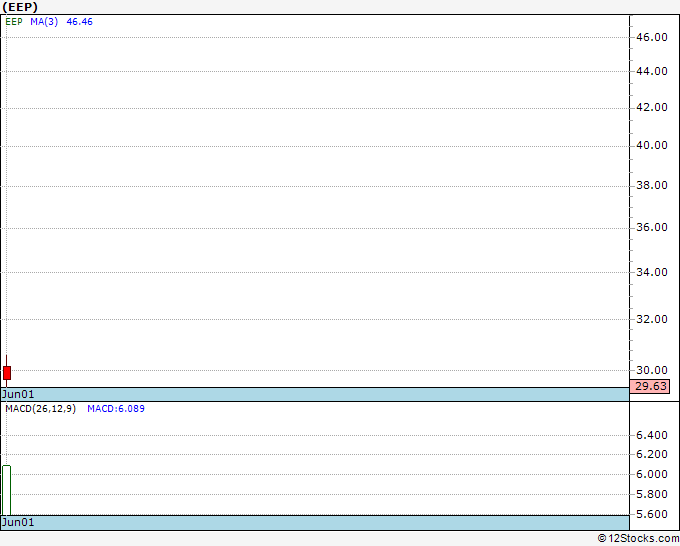Select the Jun01 date on MACD axis

[x=18, y=522]
